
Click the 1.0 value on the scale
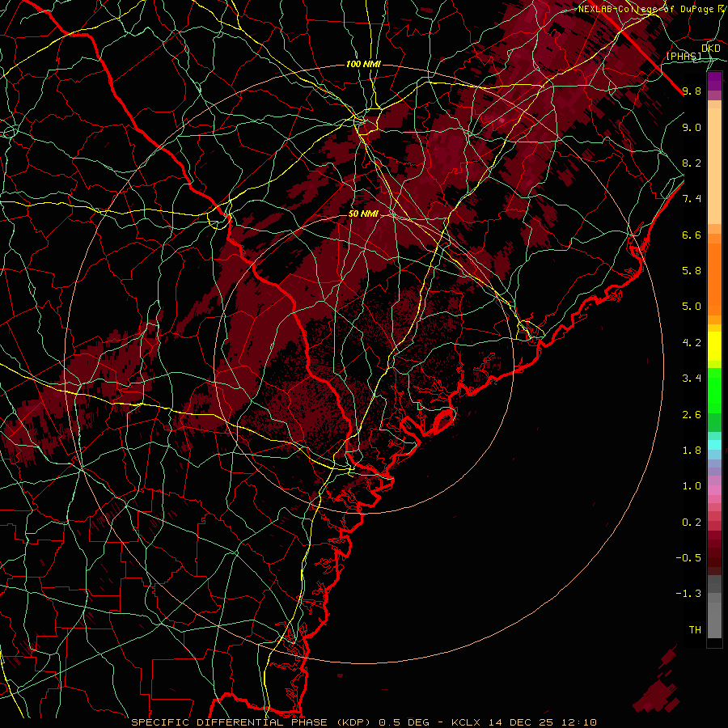tap(692, 486)
